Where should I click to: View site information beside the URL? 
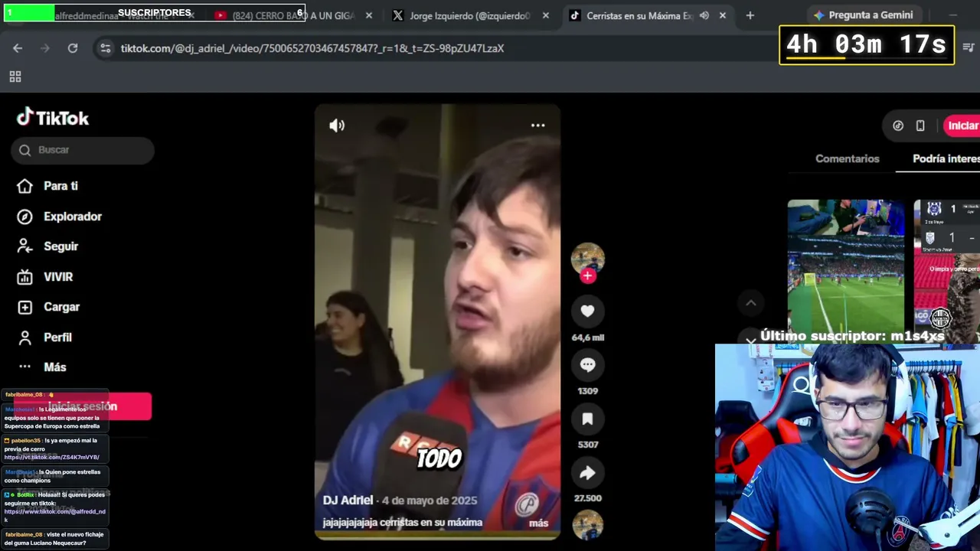point(106,48)
